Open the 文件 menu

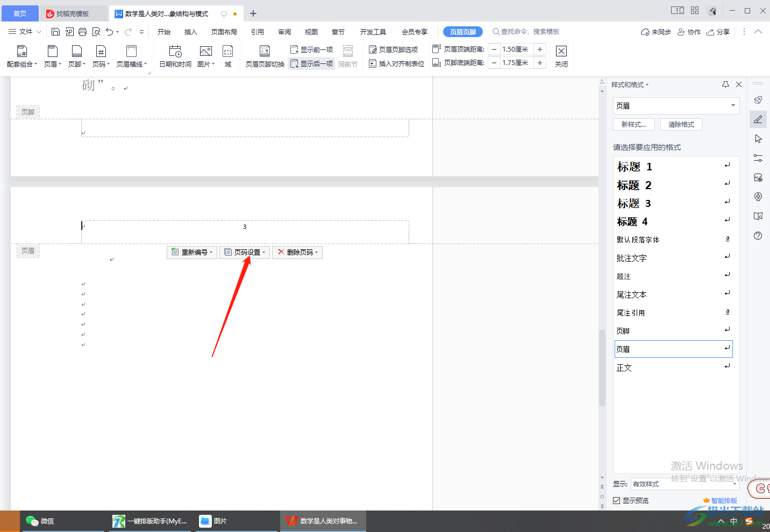point(25,32)
